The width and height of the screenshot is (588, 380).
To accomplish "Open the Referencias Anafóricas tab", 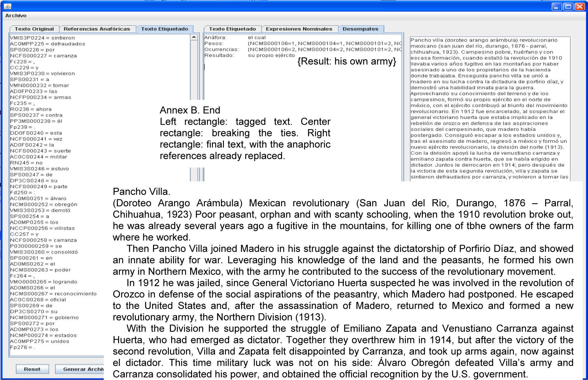I will [x=97, y=29].
